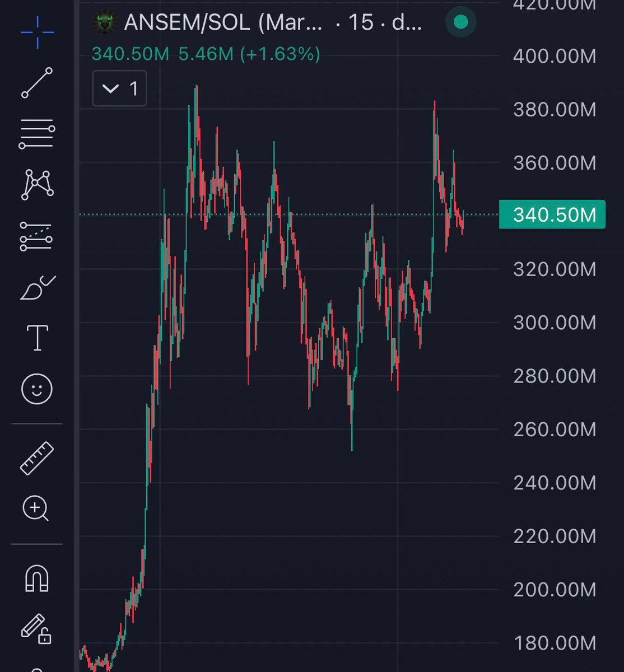Click the 300.00M price axis label
Viewport: 624px width, 672px height.
click(x=555, y=323)
